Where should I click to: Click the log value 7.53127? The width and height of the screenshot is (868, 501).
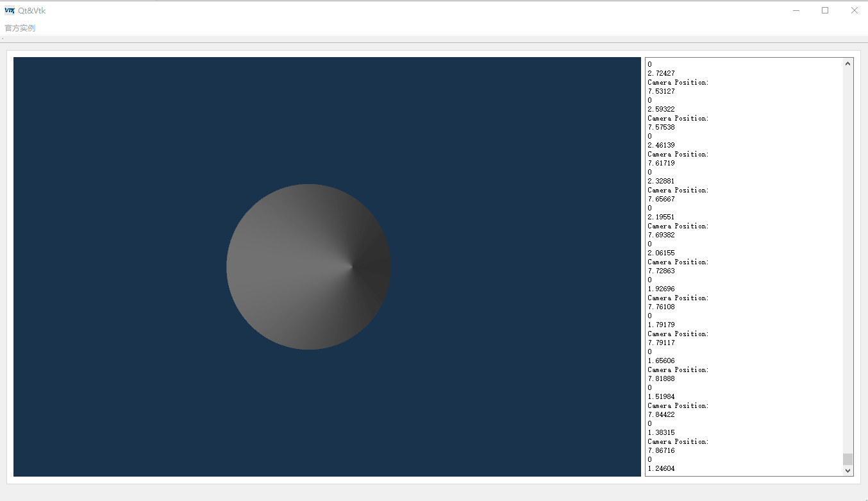661,92
